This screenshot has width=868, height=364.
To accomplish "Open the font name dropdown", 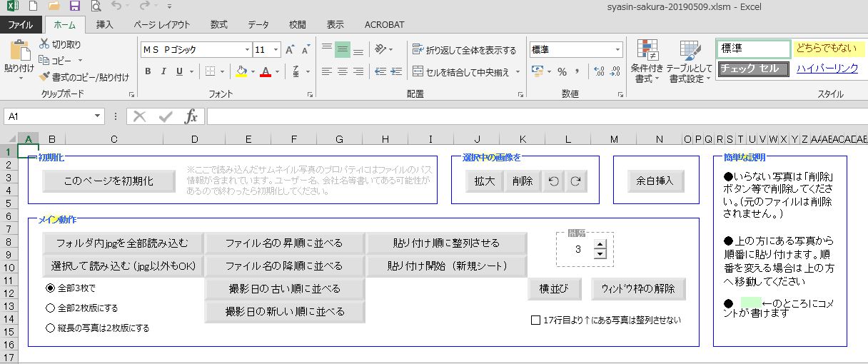I will click(x=247, y=50).
